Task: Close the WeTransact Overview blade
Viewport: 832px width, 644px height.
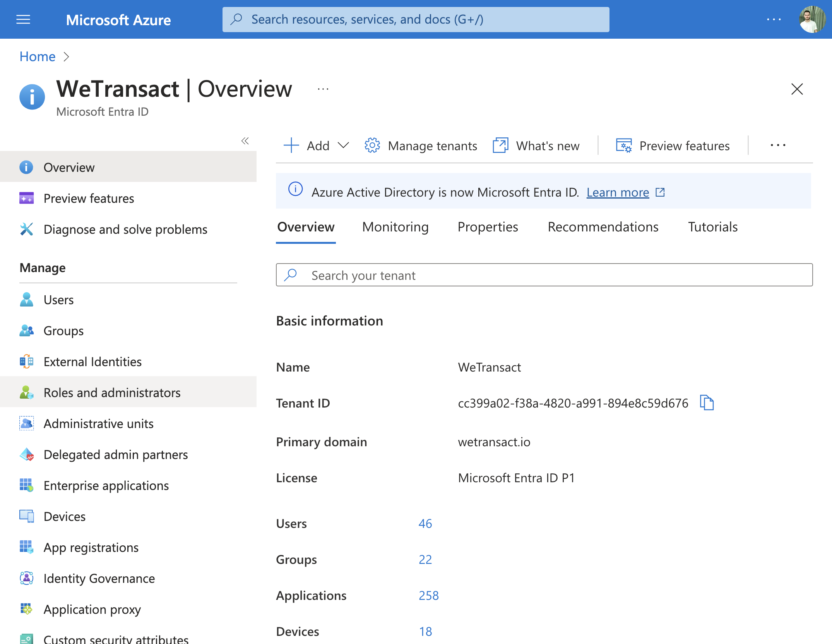Action: pyautogui.click(x=797, y=89)
